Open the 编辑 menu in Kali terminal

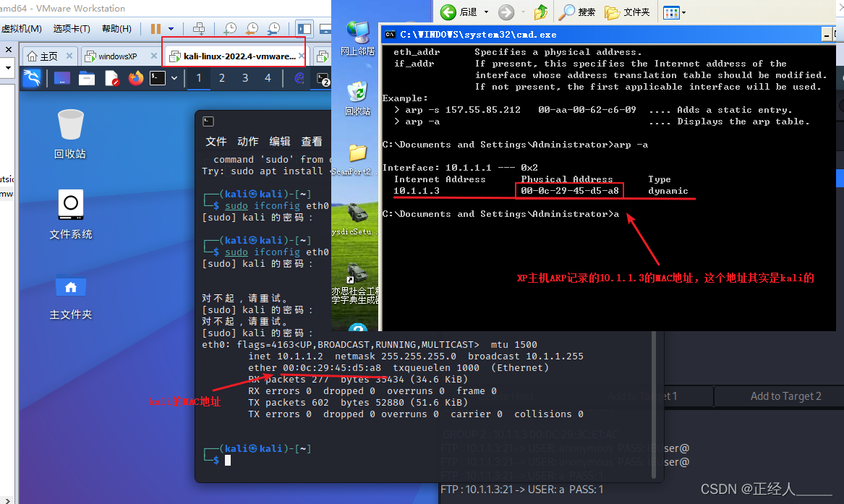[x=279, y=142]
